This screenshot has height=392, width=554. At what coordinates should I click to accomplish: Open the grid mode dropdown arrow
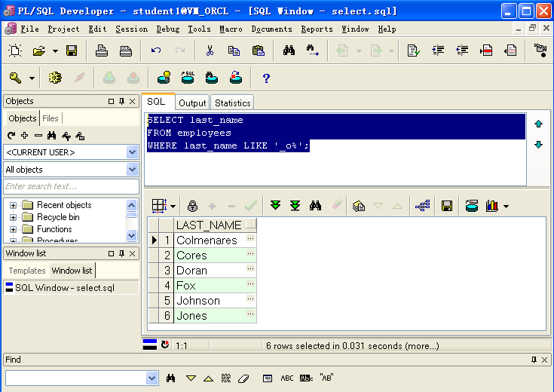click(x=173, y=207)
